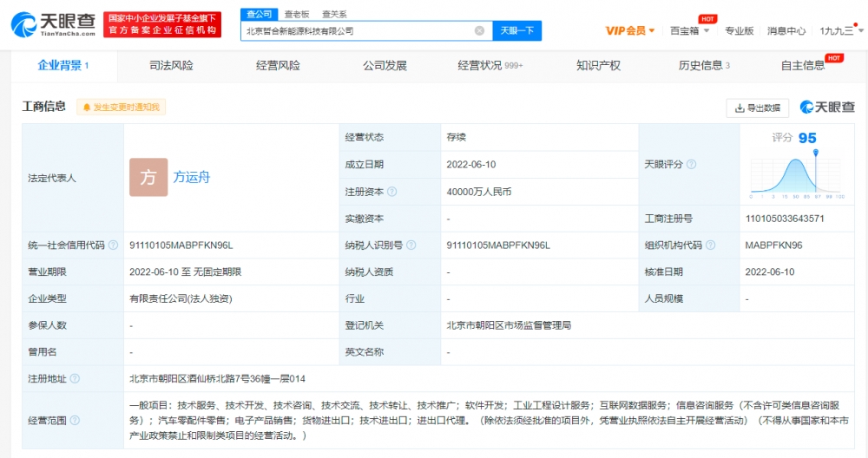Click the 发生变更时通知我 notification button
The height and width of the screenshot is (458, 868).
coord(122,108)
